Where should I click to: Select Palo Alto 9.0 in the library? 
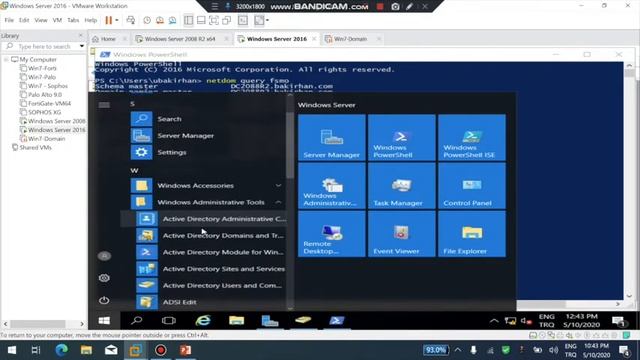[45, 95]
